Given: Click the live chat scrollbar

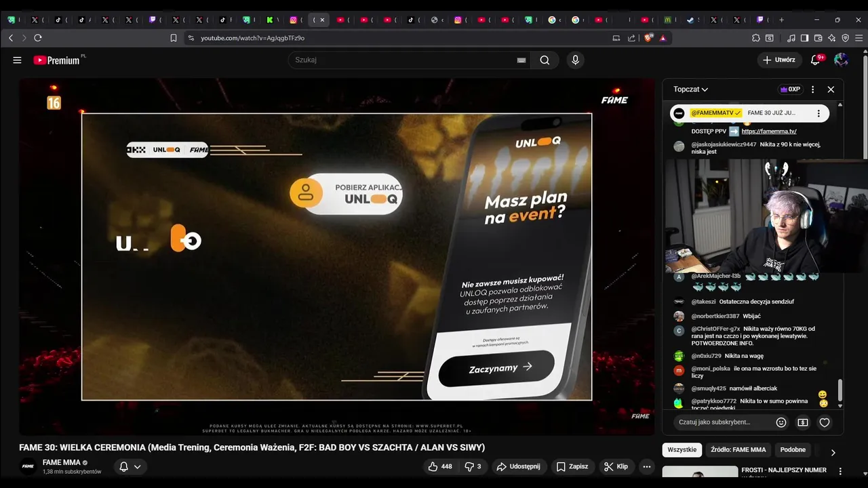Looking at the screenshot, I should coord(840,390).
